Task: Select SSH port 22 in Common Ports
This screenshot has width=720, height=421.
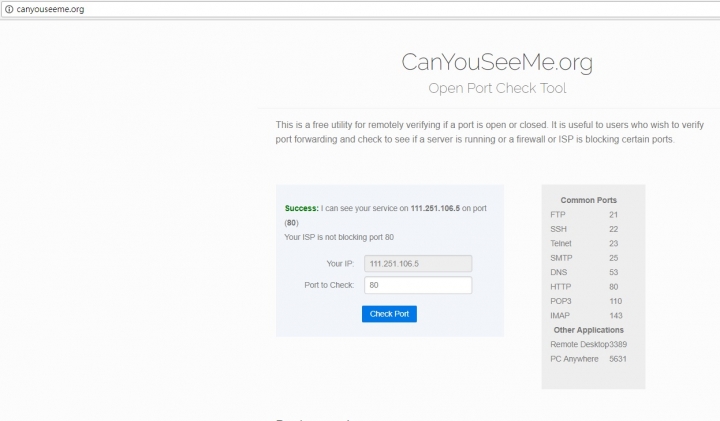Action: click(x=584, y=229)
